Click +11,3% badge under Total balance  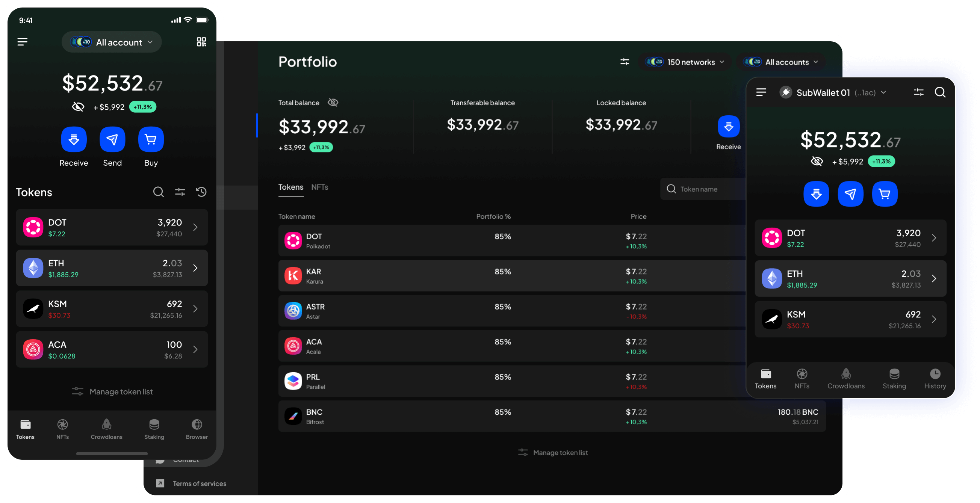click(321, 147)
